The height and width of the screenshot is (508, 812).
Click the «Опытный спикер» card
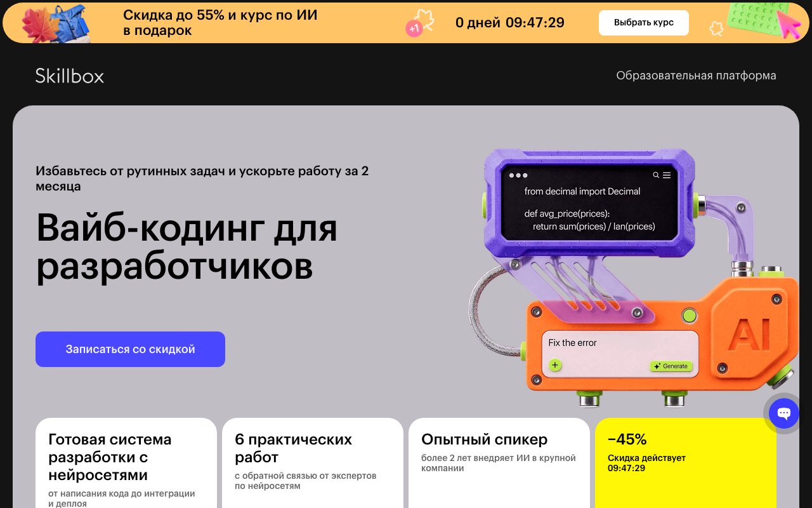click(499, 463)
